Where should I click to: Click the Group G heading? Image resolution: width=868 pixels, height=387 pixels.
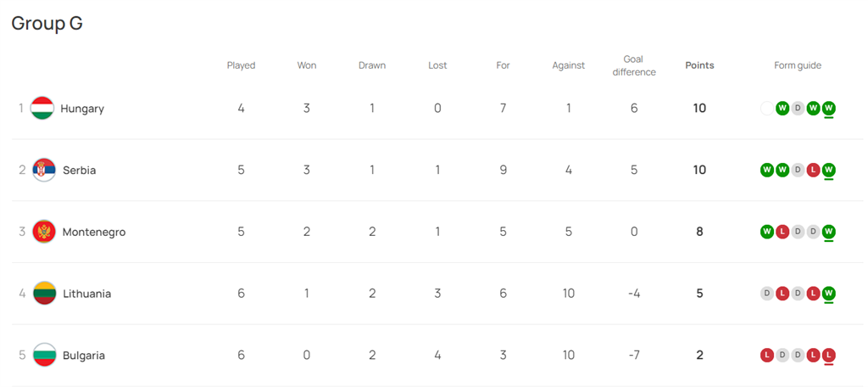tap(47, 24)
